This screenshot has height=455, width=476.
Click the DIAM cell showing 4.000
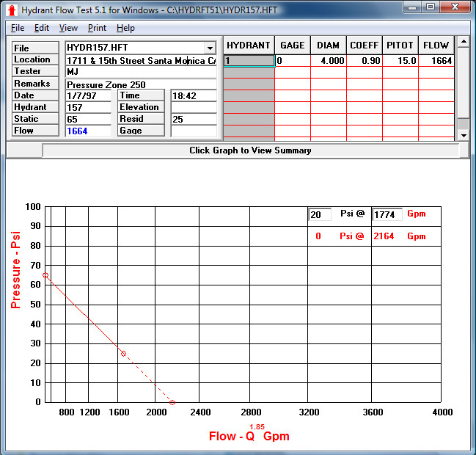click(x=329, y=61)
